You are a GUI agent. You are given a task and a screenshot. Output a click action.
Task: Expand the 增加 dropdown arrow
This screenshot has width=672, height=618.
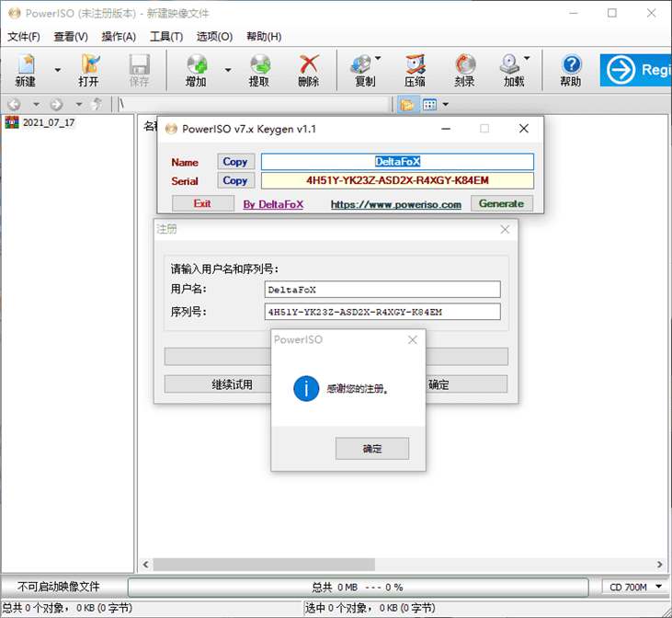coord(228,70)
